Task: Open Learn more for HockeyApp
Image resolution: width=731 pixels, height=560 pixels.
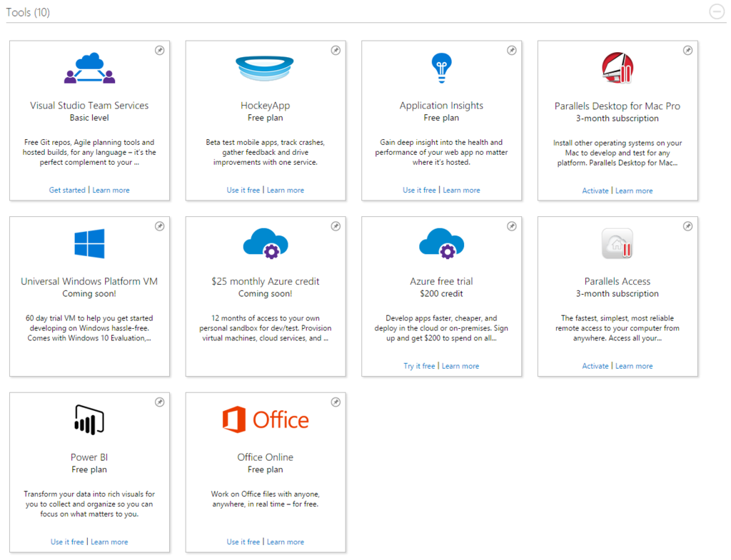Action: (x=286, y=190)
